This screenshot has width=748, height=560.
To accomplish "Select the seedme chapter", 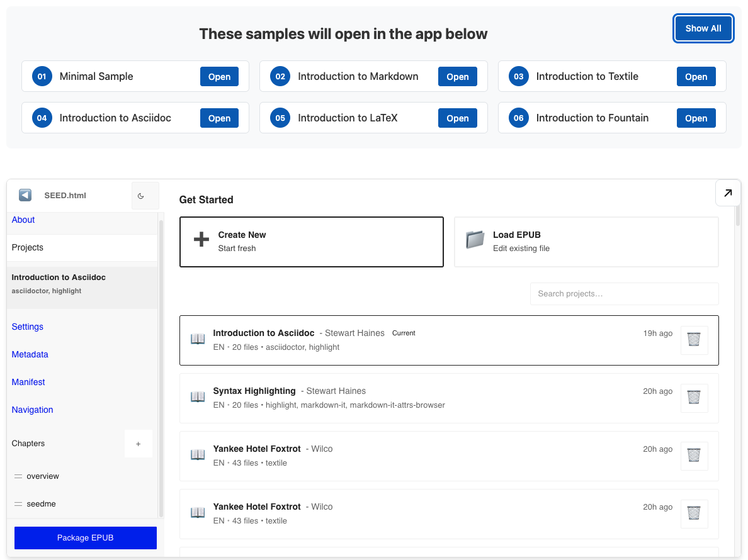I will (41, 504).
